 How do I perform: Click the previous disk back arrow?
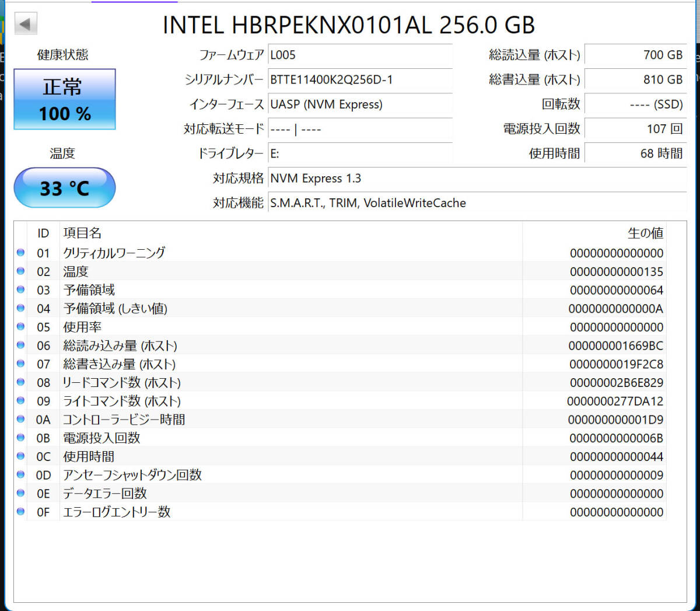pyautogui.click(x=25, y=24)
